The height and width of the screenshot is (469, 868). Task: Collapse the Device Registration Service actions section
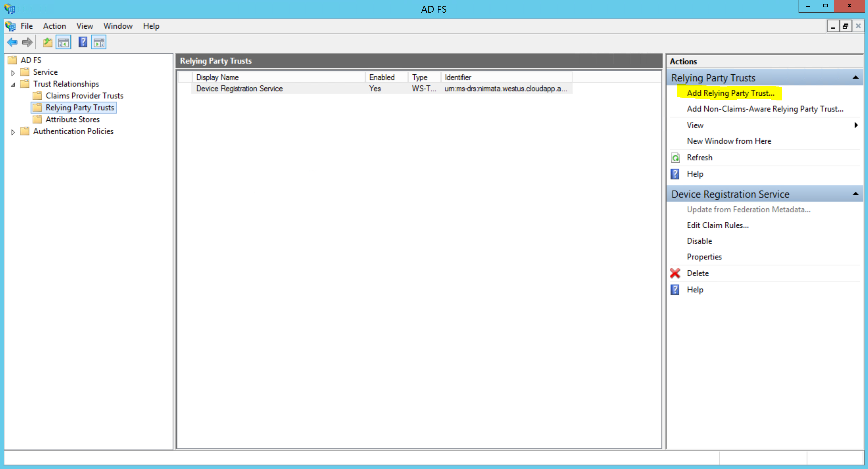tap(855, 194)
